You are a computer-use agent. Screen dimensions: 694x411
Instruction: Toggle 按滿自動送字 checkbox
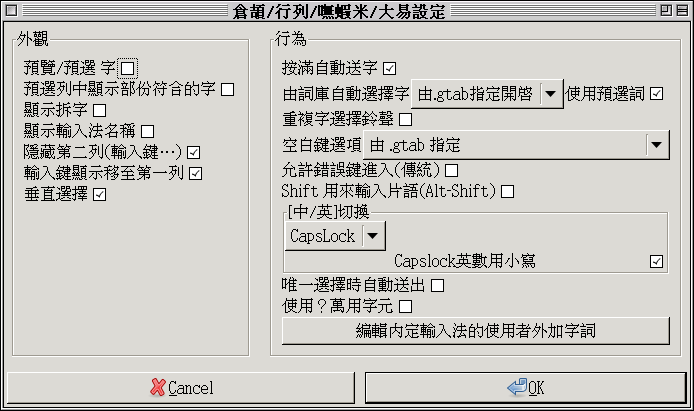390,69
